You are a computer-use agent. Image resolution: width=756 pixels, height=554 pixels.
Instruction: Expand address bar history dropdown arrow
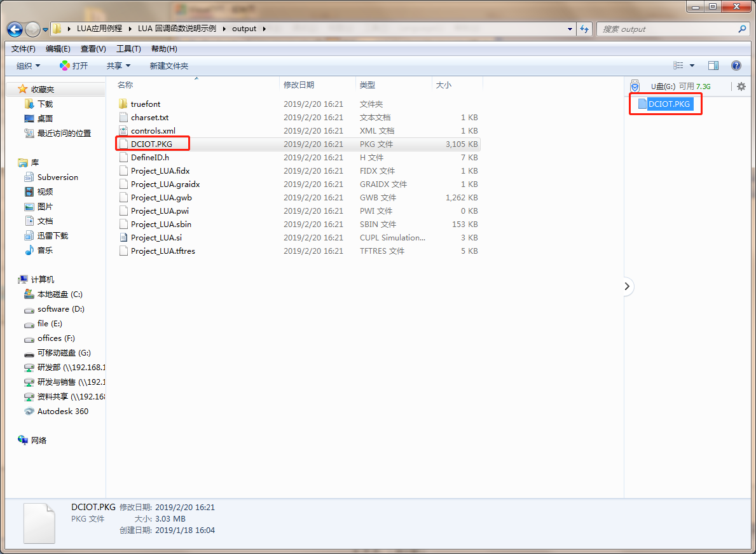(570, 29)
